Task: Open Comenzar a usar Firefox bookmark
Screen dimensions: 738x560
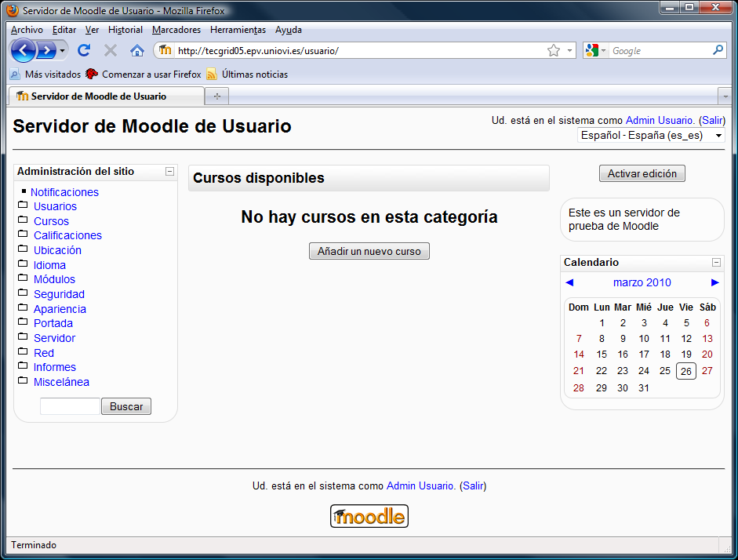Action: click(x=143, y=75)
